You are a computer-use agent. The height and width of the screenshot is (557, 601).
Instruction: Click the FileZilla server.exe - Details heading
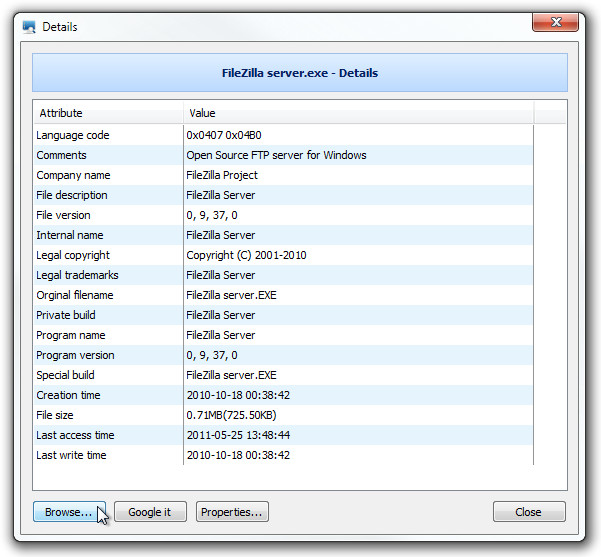click(x=300, y=73)
